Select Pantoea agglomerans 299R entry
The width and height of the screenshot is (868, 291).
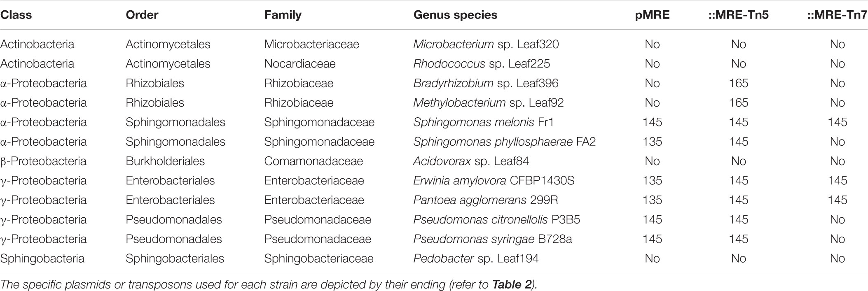click(480, 200)
